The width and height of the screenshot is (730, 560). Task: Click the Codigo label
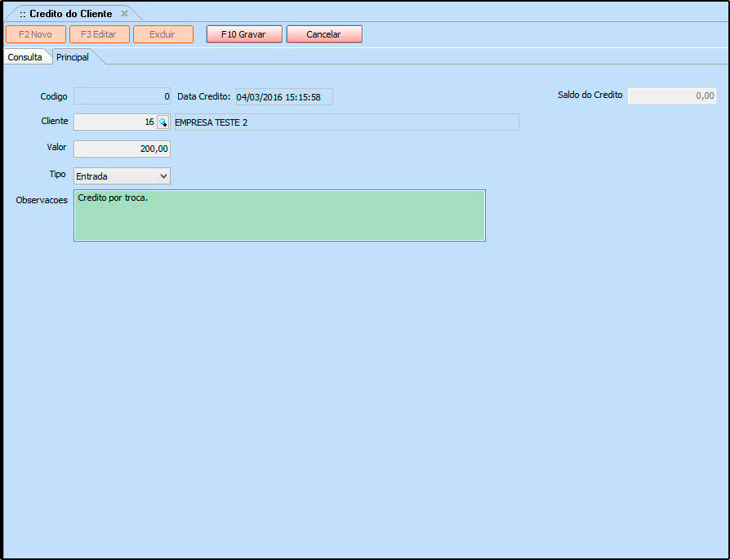54,96
